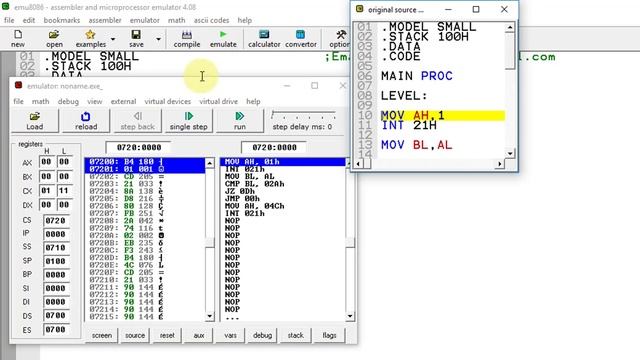Viewport: 640px width, 360px height.
Task: Adjust the step delay slider
Action: coord(303,115)
